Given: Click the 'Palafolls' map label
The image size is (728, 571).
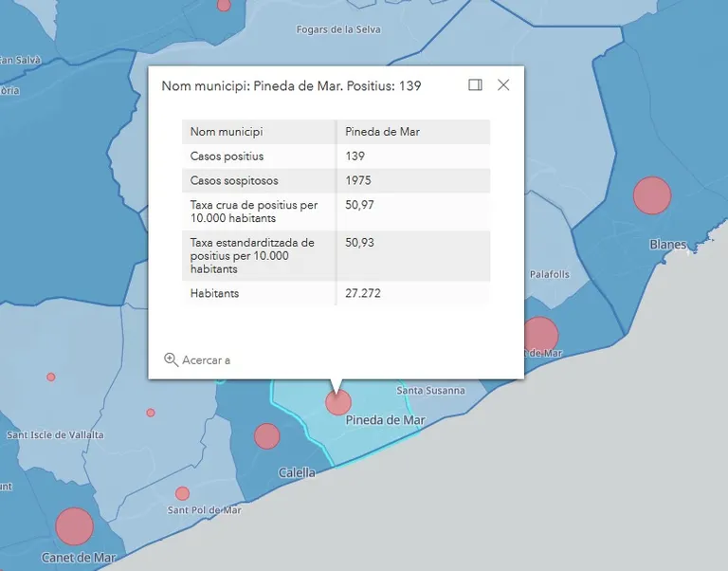Looking at the screenshot, I should tap(550, 274).
